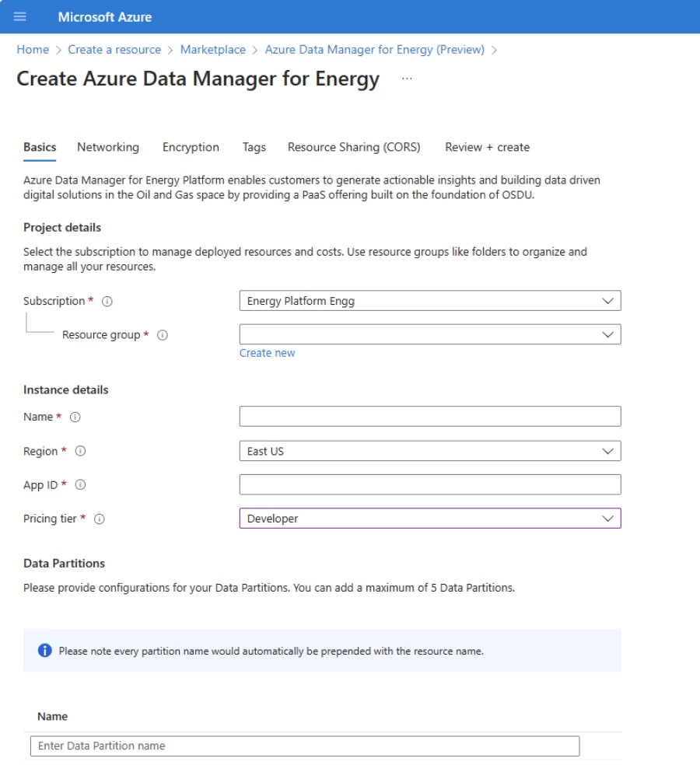Click the Project details heading

[62, 228]
